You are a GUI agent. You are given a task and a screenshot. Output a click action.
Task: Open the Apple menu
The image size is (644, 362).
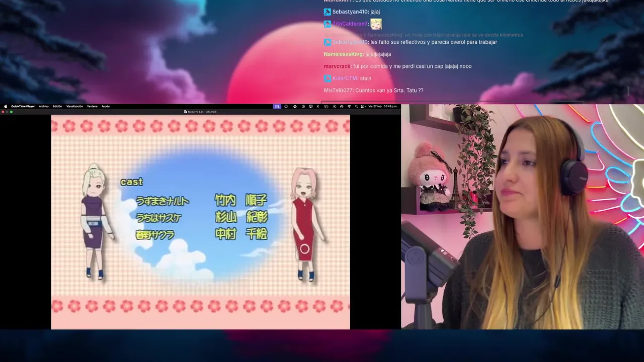(x=6, y=106)
